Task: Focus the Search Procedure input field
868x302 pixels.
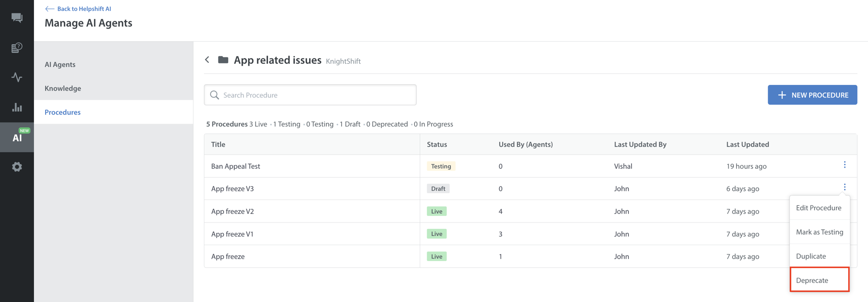Action: 316,95
